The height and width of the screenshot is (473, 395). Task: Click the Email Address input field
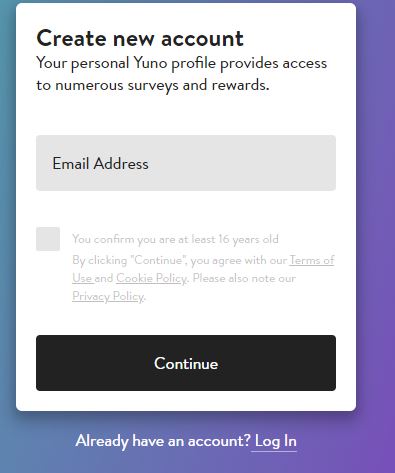click(186, 163)
